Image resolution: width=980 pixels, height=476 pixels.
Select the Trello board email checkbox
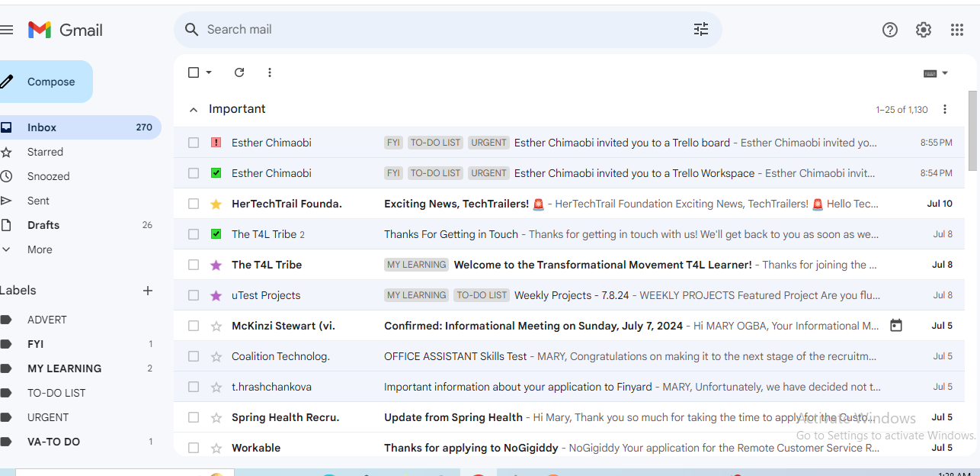click(194, 143)
